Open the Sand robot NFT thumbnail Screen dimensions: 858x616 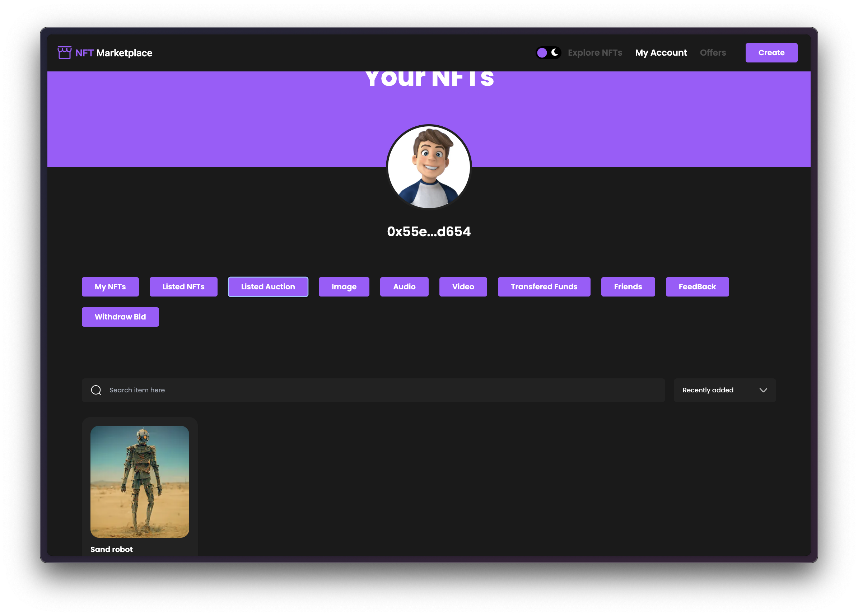pyautogui.click(x=140, y=481)
